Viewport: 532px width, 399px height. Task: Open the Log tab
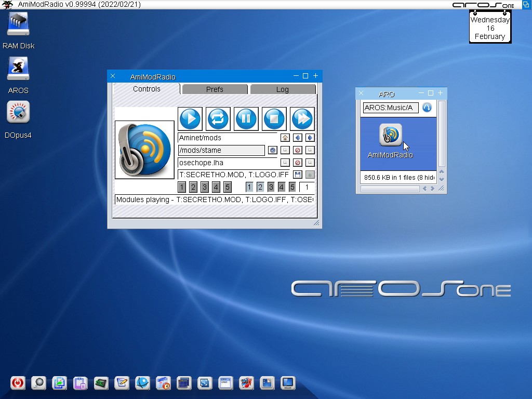pos(283,89)
